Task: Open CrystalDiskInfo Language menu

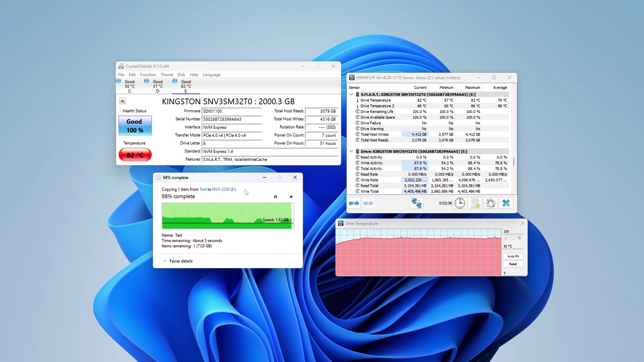Action: click(212, 75)
